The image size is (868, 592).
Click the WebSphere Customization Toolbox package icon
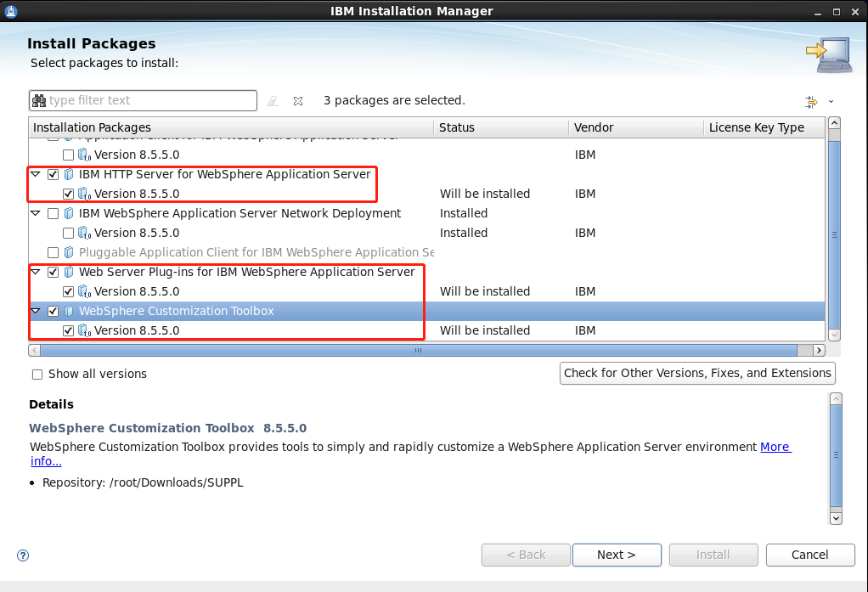click(x=69, y=311)
